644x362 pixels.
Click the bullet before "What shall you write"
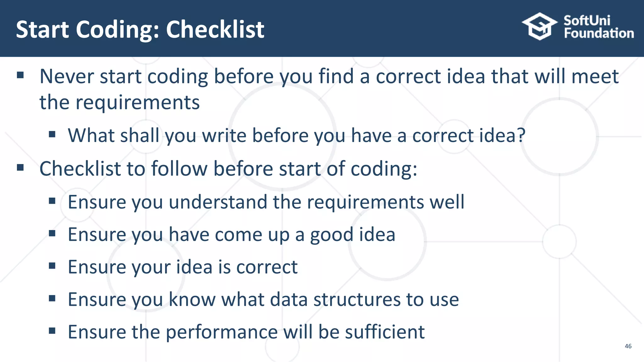click(52, 135)
